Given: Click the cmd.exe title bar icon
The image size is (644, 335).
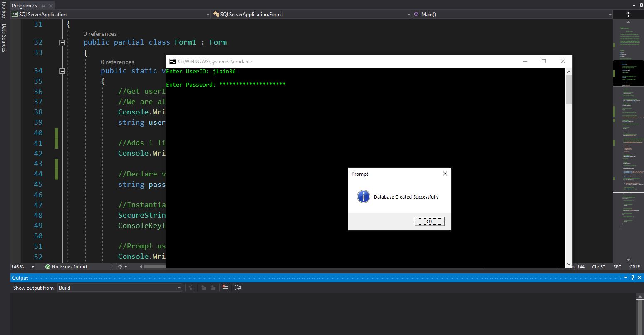Looking at the screenshot, I should [172, 62].
